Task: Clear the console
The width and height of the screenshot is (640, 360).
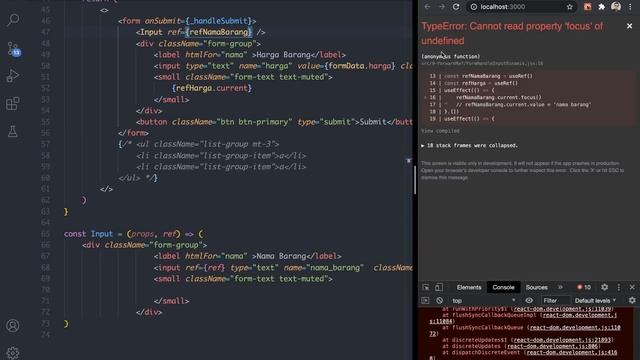Action: (x=439, y=300)
